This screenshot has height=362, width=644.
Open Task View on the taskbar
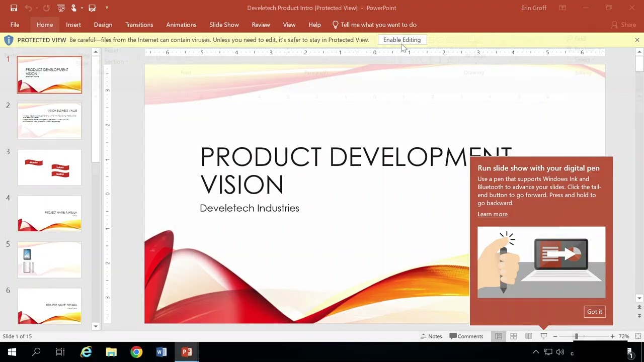pos(60,352)
